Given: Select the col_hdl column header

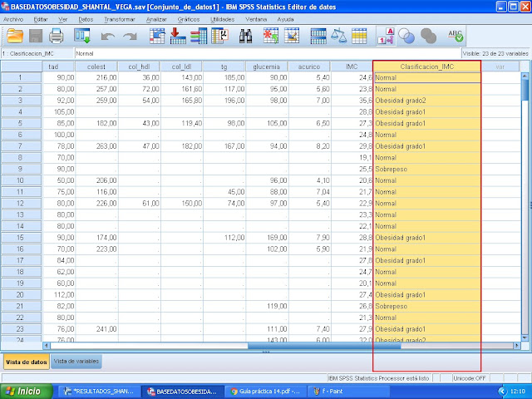Looking at the screenshot, I should coord(139,66).
